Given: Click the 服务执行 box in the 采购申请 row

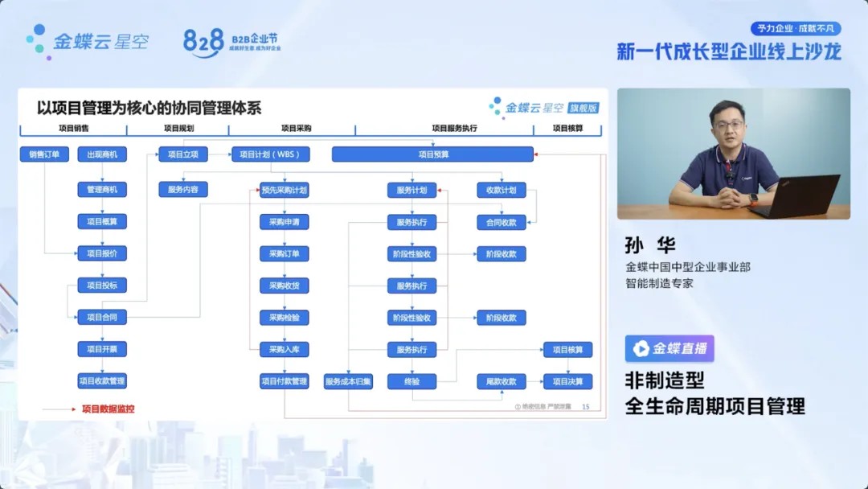Looking at the screenshot, I should click(x=411, y=222).
